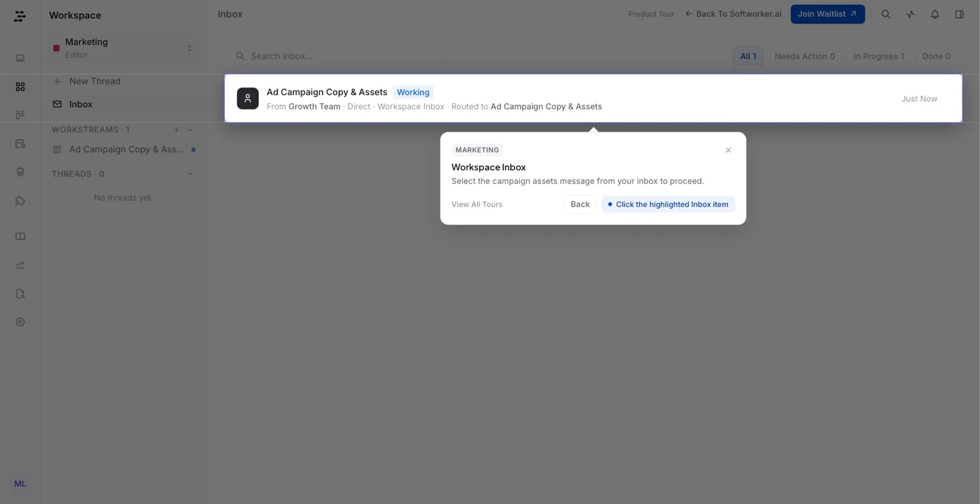This screenshot has width=980, height=504.
Task: Open the book knowledge icon
Action: 20,237
